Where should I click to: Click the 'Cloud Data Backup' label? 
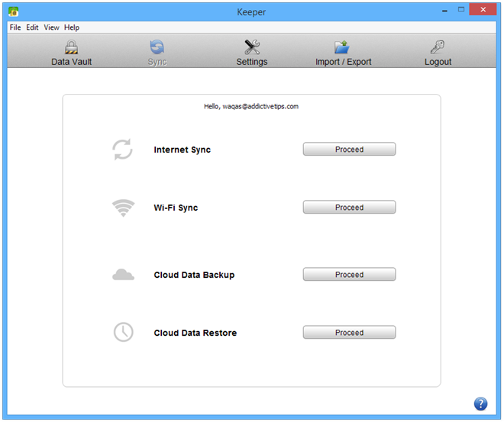pyautogui.click(x=194, y=275)
